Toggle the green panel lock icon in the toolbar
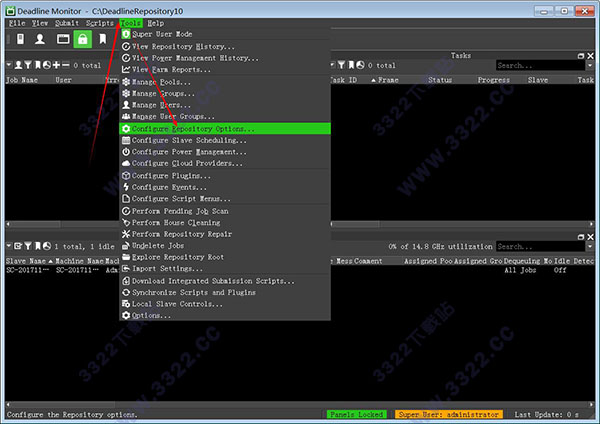Screen dimensions: 600x424 pyautogui.click(x=83, y=39)
